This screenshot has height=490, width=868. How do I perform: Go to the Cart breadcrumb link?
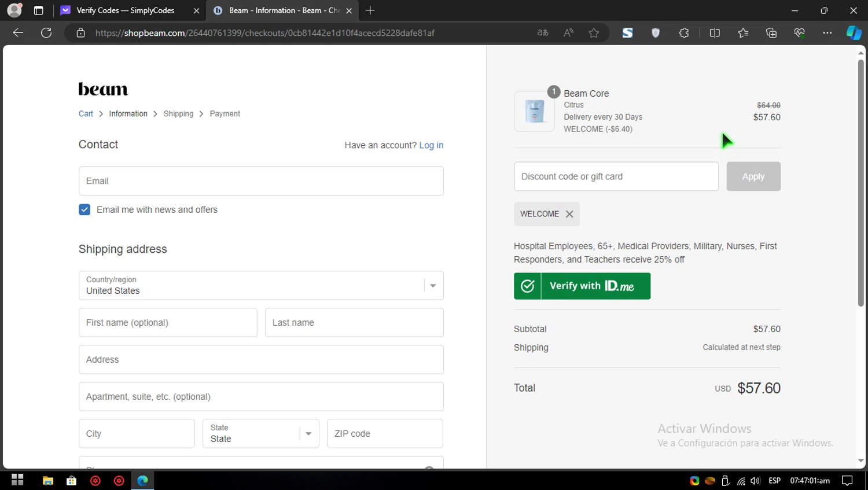[86, 114]
